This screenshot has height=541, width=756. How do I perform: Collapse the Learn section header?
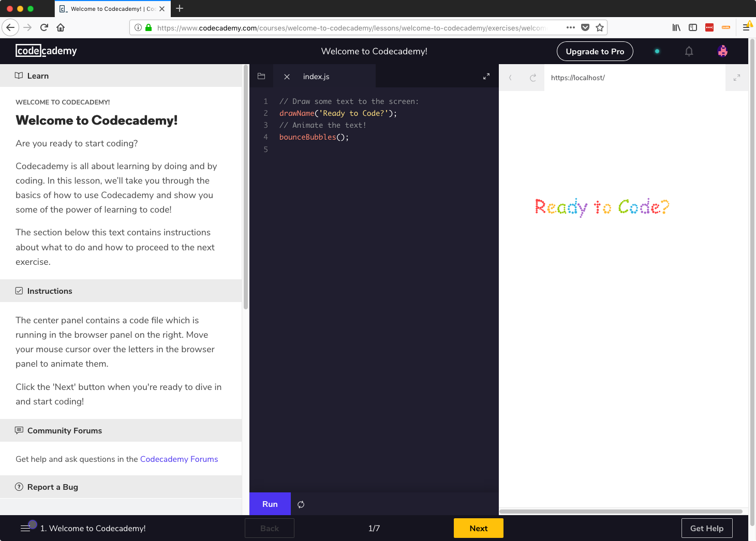point(121,76)
